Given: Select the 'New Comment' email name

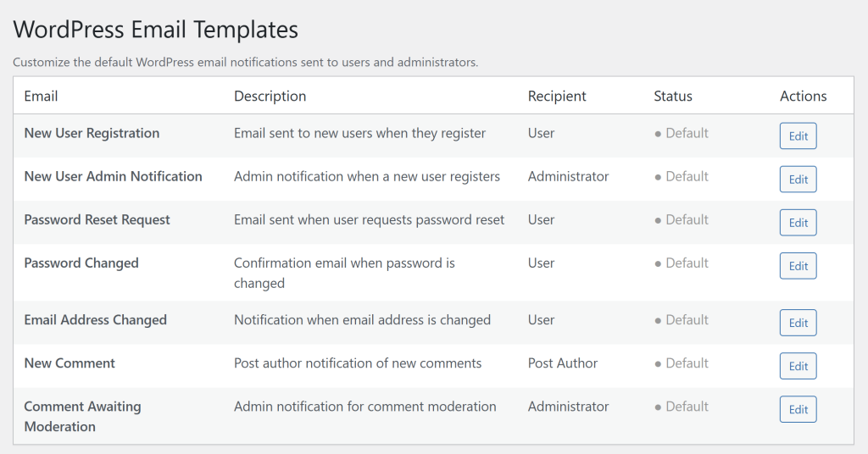Looking at the screenshot, I should click(x=70, y=363).
